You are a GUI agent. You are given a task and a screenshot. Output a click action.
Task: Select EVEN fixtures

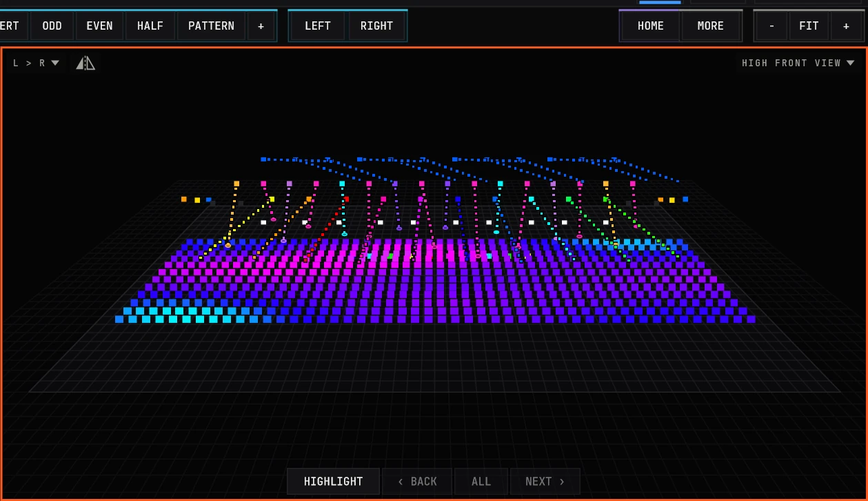[x=99, y=26]
